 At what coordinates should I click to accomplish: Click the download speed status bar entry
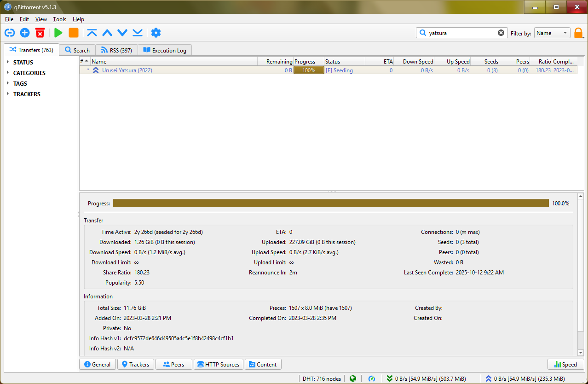coord(426,378)
